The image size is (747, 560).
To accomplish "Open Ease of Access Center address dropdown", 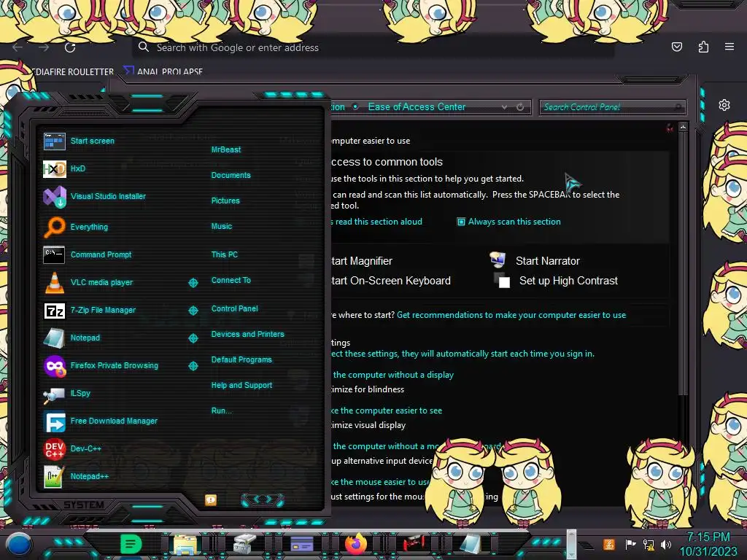I will (x=504, y=107).
